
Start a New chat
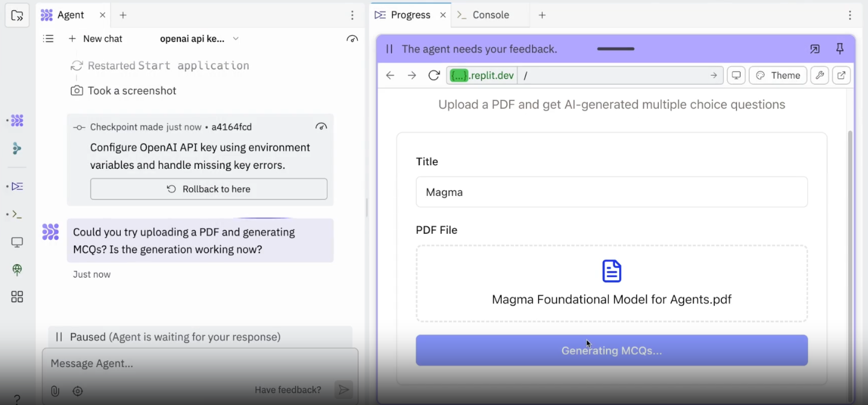point(96,38)
